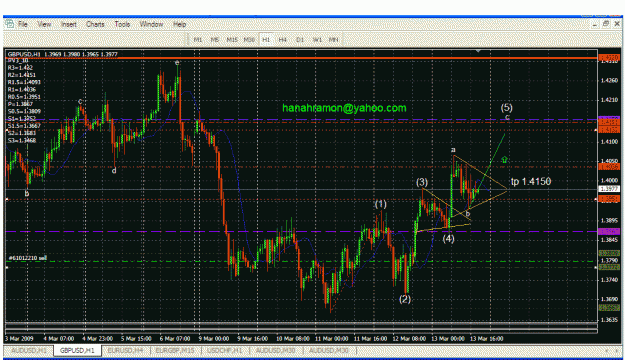Select the wave label (1)
Screen dimensions: 625x360
380,205
